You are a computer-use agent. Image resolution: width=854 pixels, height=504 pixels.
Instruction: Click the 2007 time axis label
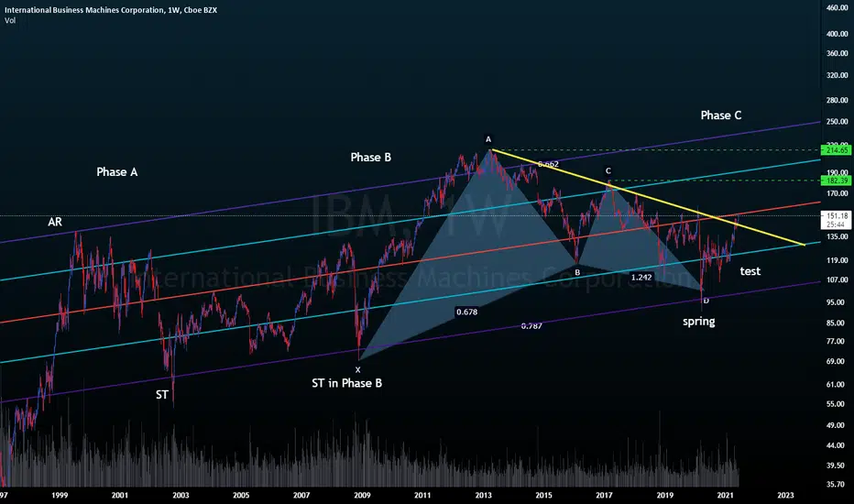click(301, 495)
